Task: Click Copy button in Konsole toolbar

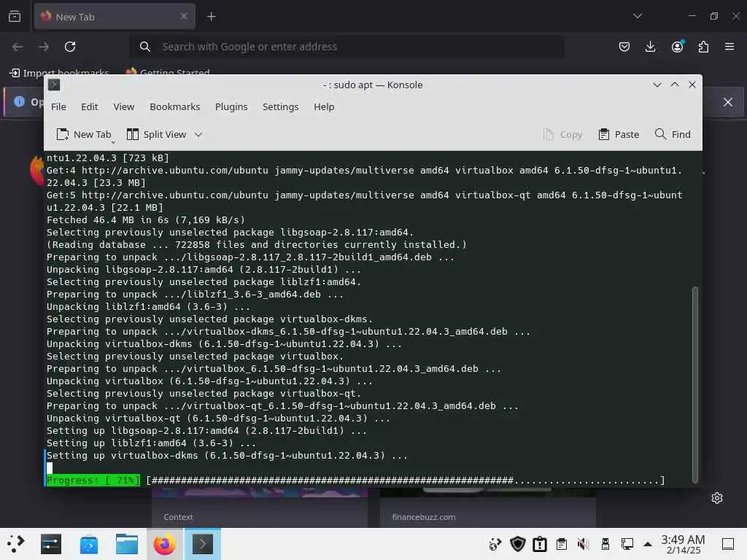Action: (562, 135)
